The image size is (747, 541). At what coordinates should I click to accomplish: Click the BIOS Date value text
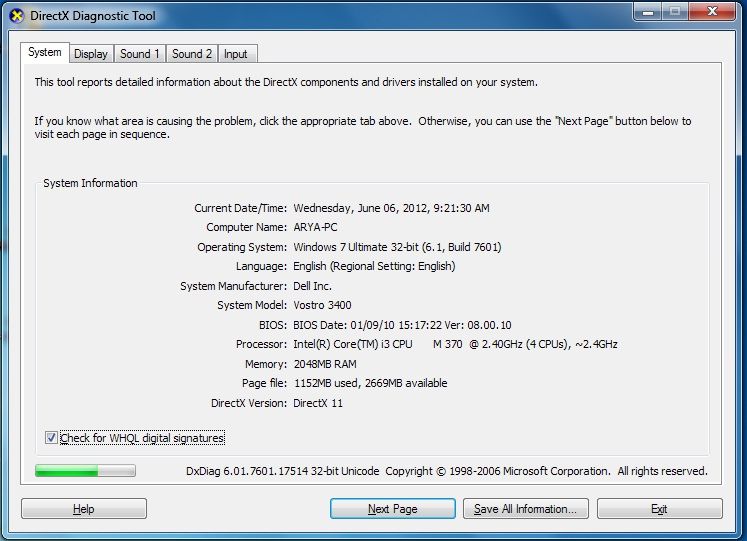[x=403, y=325]
